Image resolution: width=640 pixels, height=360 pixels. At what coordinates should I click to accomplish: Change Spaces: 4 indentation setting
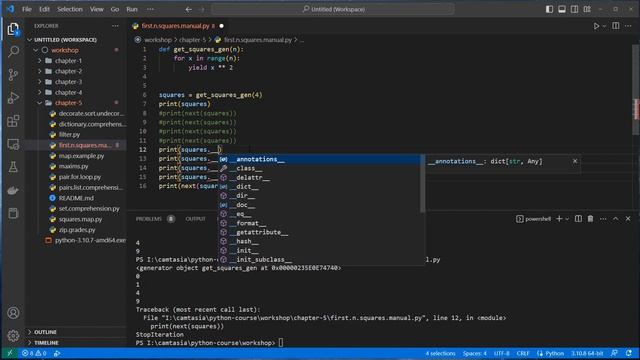(x=475, y=353)
